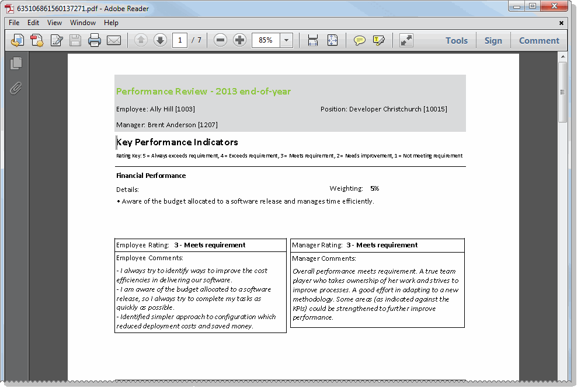Expand the Tools pane

pos(456,40)
